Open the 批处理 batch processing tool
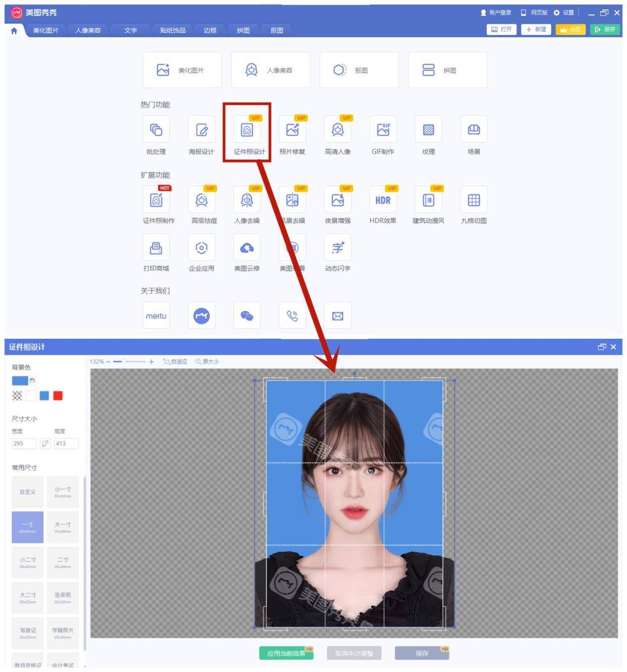 (156, 130)
